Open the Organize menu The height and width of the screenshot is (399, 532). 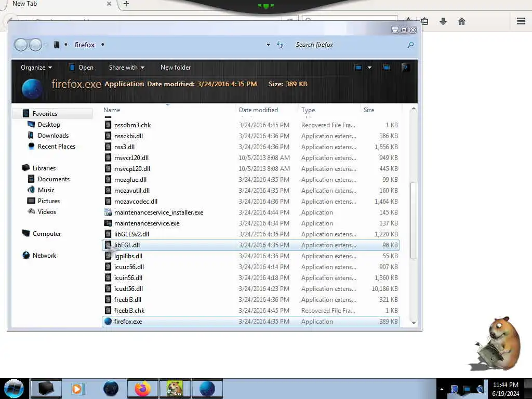(36, 68)
